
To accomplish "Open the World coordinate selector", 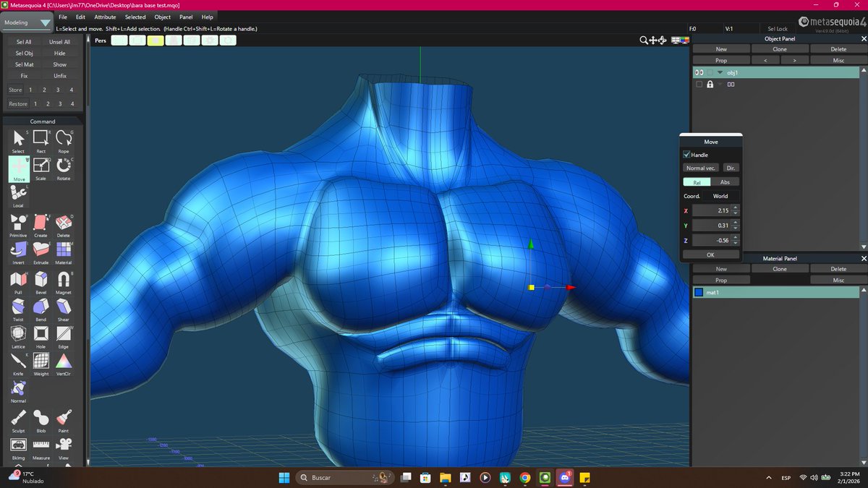I will pyautogui.click(x=720, y=196).
